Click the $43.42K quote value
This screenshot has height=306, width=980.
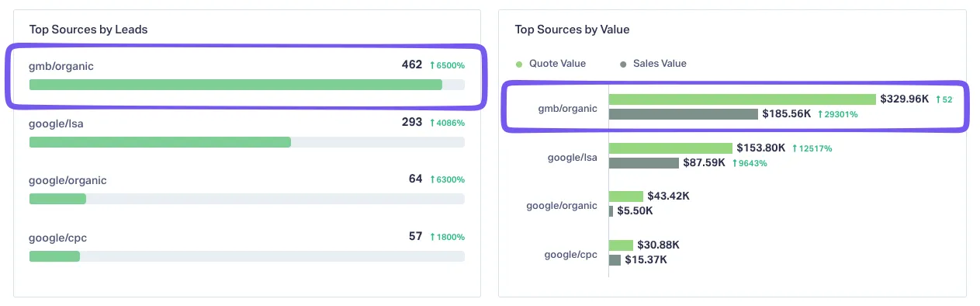pos(668,196)
